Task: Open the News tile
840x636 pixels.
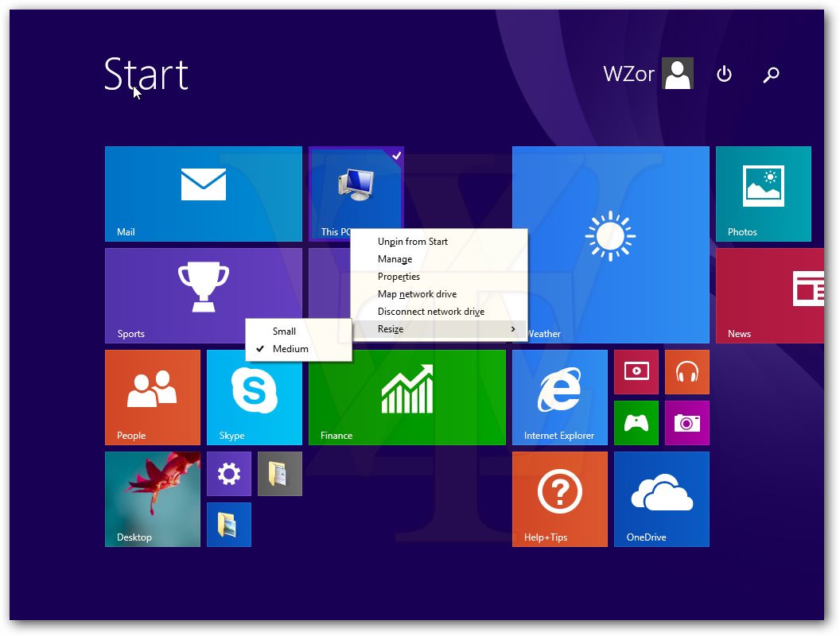Action: click(770, 296)
